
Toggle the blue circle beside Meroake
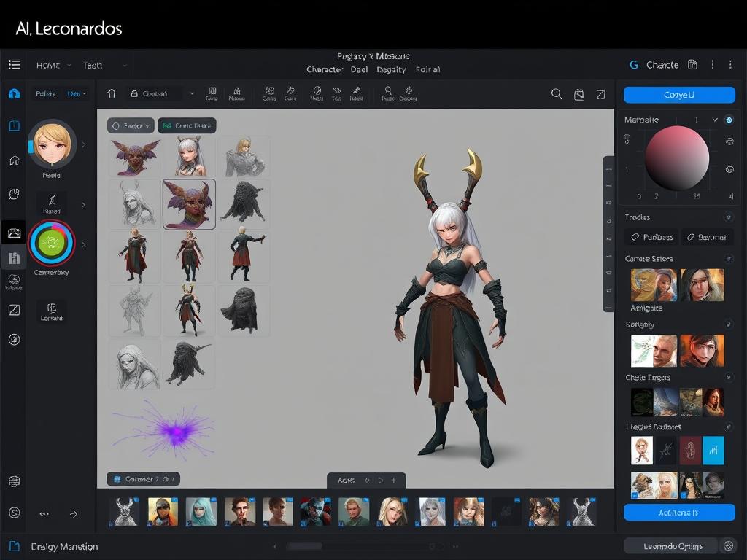(729, 120)
